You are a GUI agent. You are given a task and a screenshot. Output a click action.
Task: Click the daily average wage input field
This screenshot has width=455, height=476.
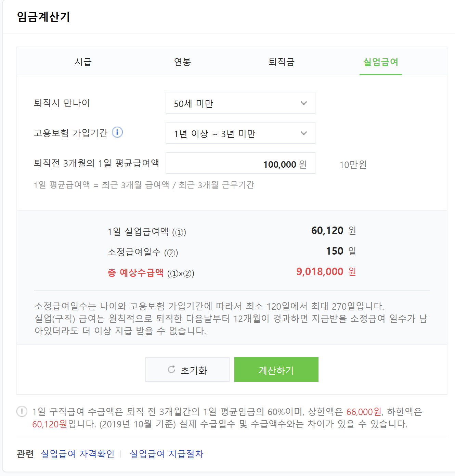[239, 163]
